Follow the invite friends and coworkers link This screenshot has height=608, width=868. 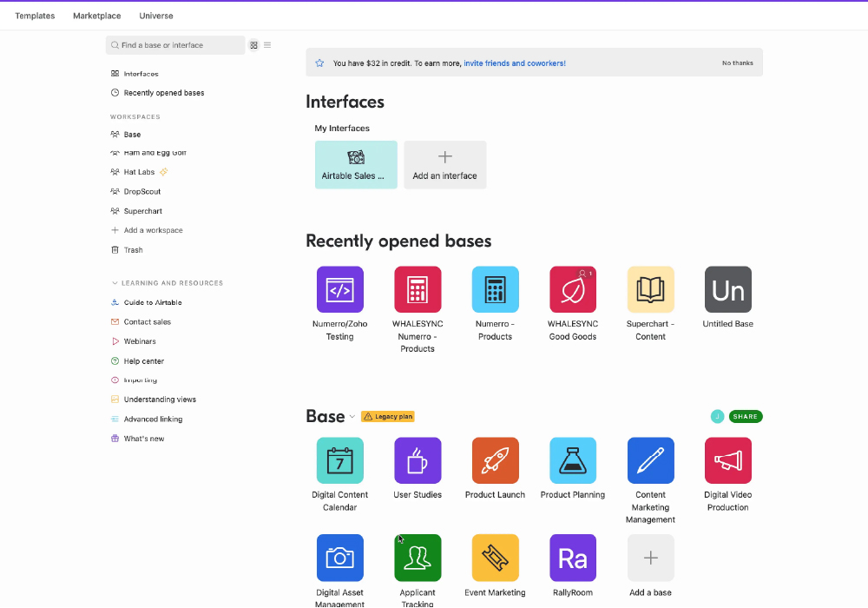pyautogui.click(x=515, y=63)
